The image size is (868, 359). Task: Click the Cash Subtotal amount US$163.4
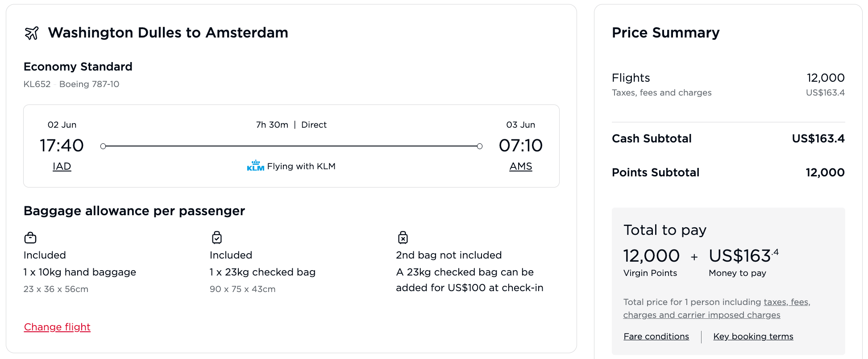818,138
